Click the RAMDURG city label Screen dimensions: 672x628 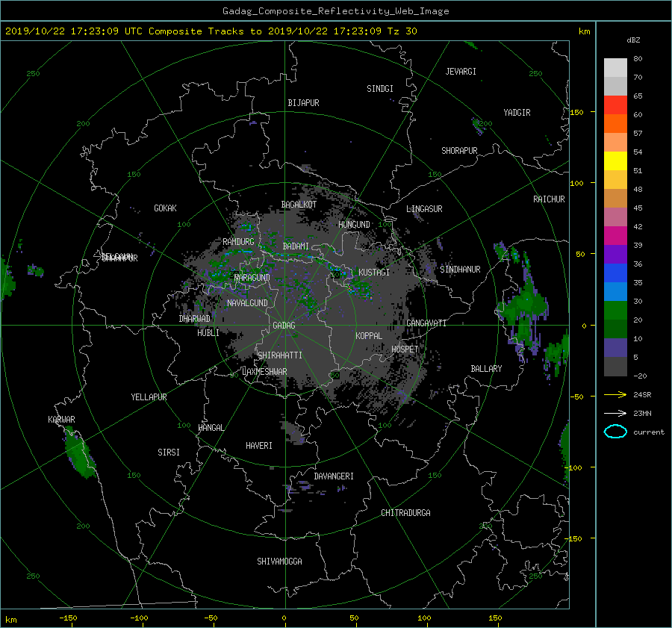point(238,242)
